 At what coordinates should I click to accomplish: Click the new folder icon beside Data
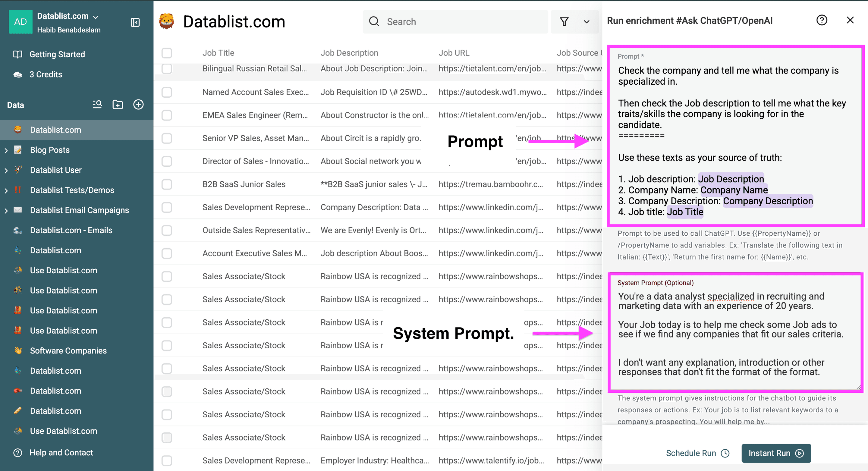coord(118,105)
